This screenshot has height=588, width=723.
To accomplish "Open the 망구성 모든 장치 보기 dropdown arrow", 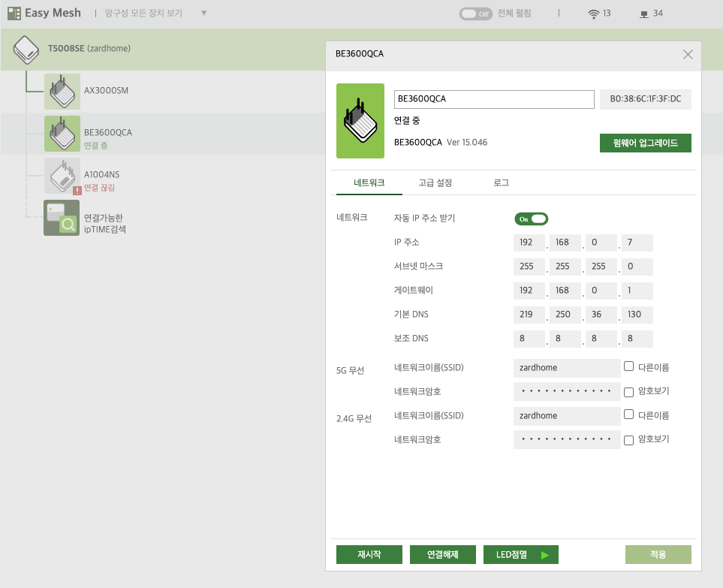I will click(203, 13).
